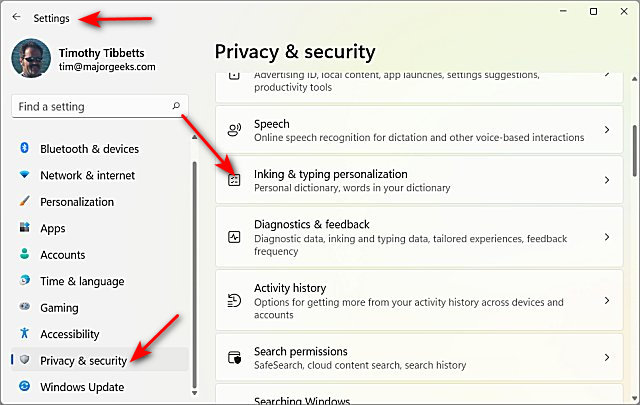Click the search magnifier icon
Screen dimensions: 640x405
click(x=176, y=105)
